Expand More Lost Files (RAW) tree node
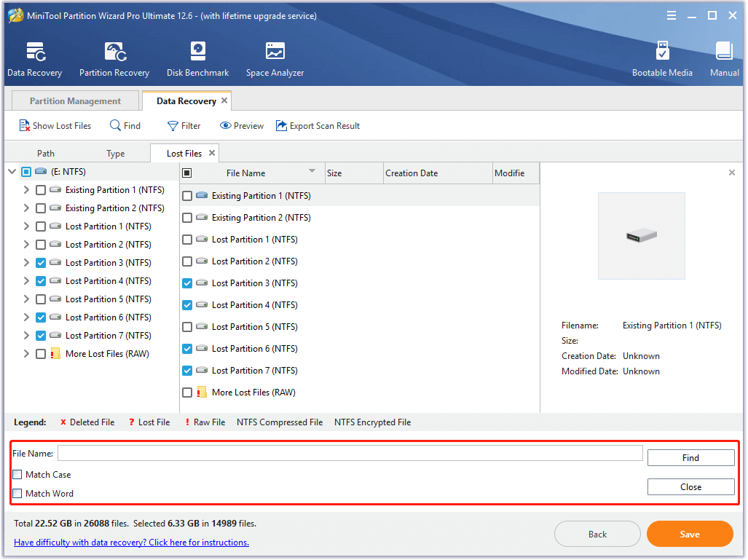This screenshot has height=560, width=748. (26, 353)
